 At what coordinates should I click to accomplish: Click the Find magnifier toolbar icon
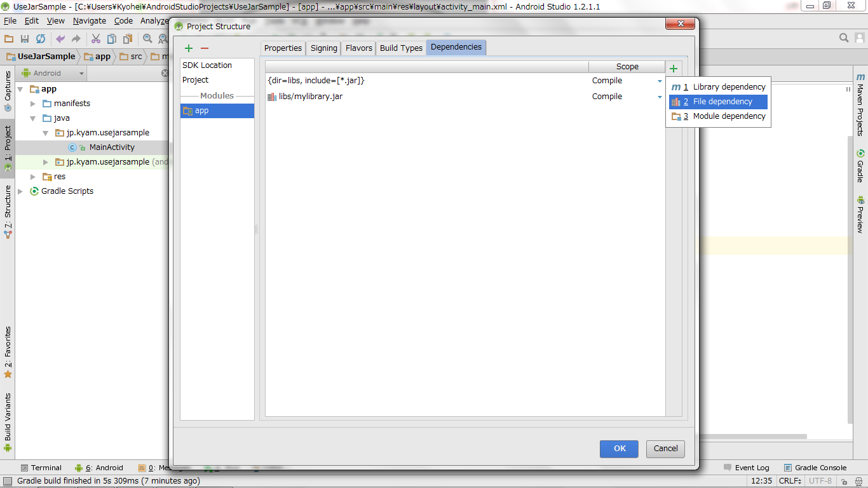147,39
